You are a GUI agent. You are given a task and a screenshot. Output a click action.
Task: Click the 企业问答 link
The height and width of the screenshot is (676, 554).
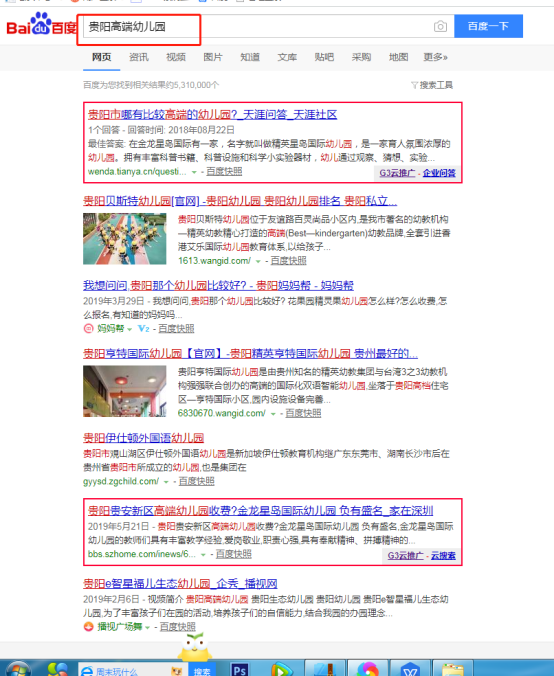[439, 173]
